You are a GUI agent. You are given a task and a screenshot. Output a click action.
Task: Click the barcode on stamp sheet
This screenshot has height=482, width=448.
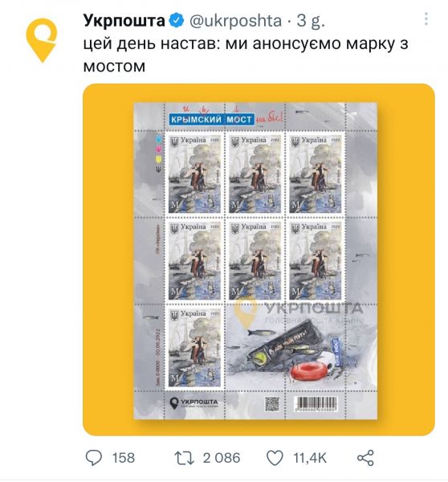tap(316, 404)
